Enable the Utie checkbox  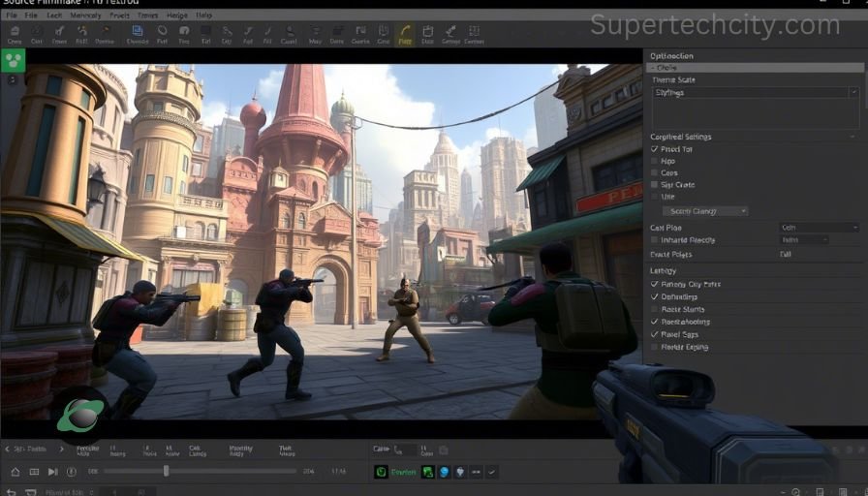(654, 197)
